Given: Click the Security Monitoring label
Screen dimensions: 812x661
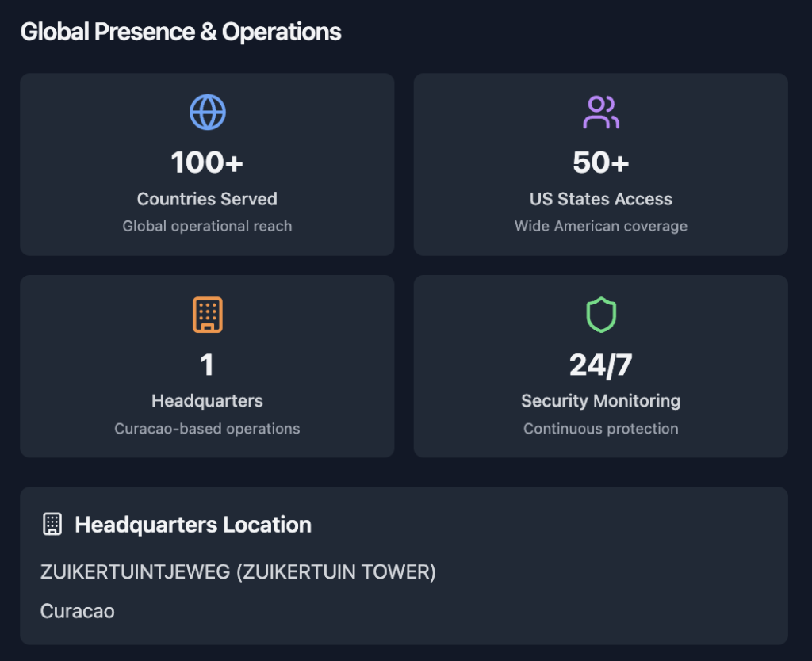Looking at the screenshot, I should [x=600, y=401].
